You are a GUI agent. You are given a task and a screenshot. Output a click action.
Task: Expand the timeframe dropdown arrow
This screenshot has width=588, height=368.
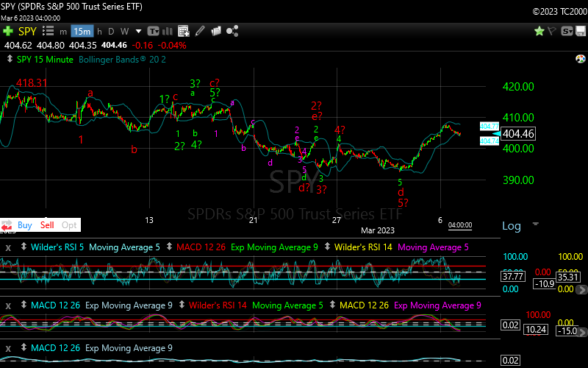[138, 31]
